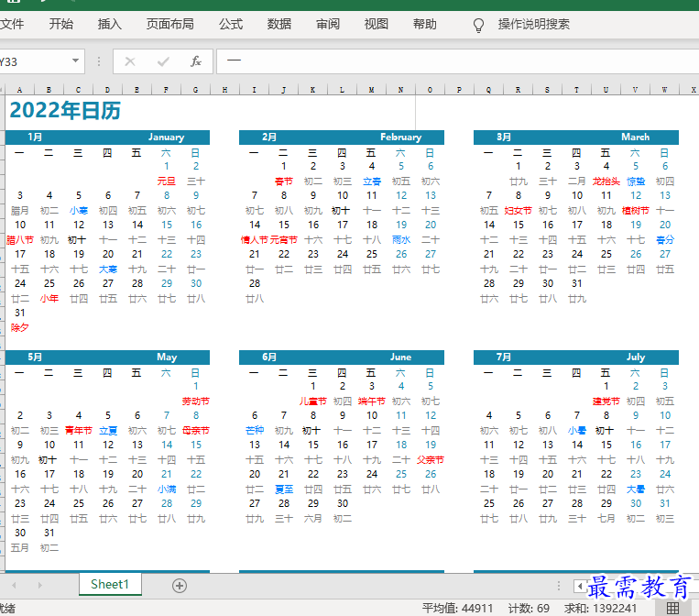The height and width of the screenshot is (616, 699).
Task: Click the 小满 cell in May
Action: [x=167, y=489]
